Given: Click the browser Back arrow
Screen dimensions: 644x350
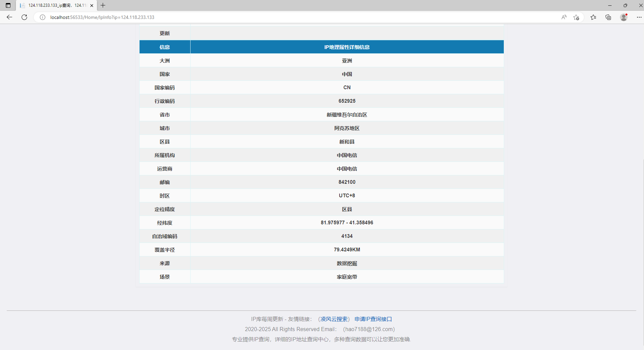Looking at the screenshot, I should point(9,17).
